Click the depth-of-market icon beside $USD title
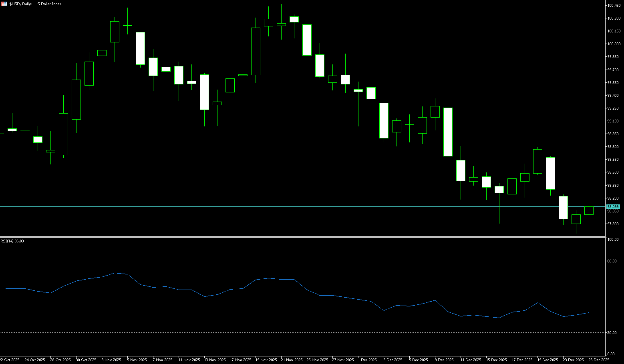Viewport: 624px width, 364px height. pyautogui.click(x=4, y=4)
